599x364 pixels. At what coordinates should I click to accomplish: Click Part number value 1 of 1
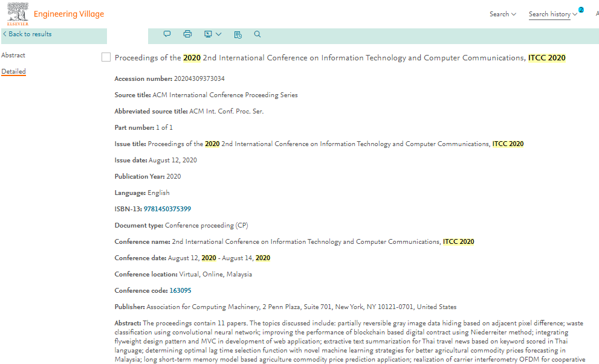(164, 127)
